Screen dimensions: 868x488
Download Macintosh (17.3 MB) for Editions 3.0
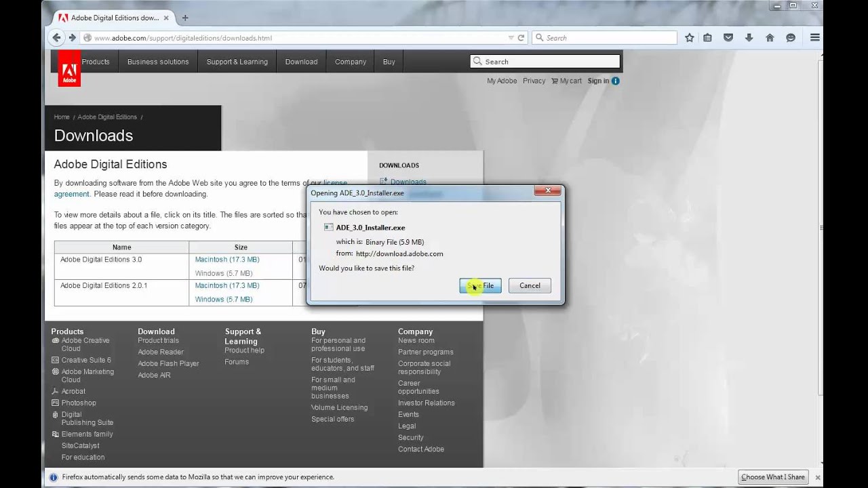point(227,260)
